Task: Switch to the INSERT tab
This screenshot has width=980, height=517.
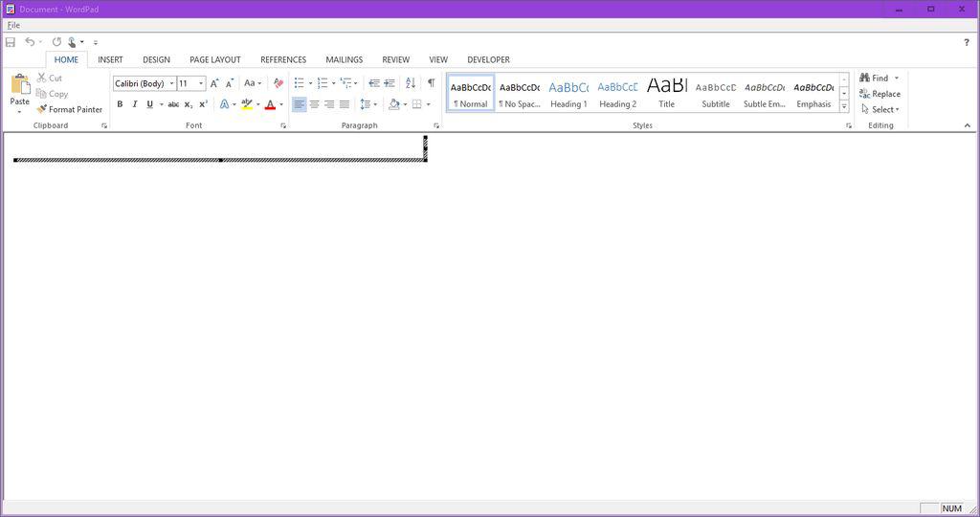Action: 111,59
